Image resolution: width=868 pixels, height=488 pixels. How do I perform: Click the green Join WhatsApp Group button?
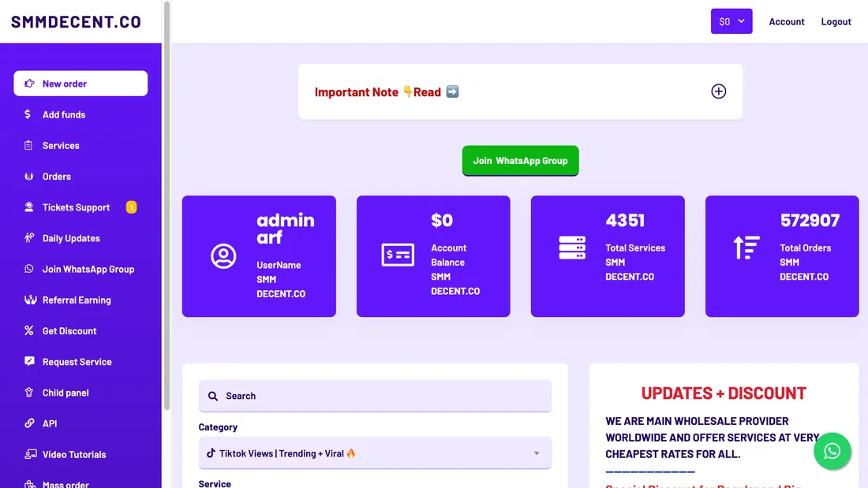tap(520, 161)
